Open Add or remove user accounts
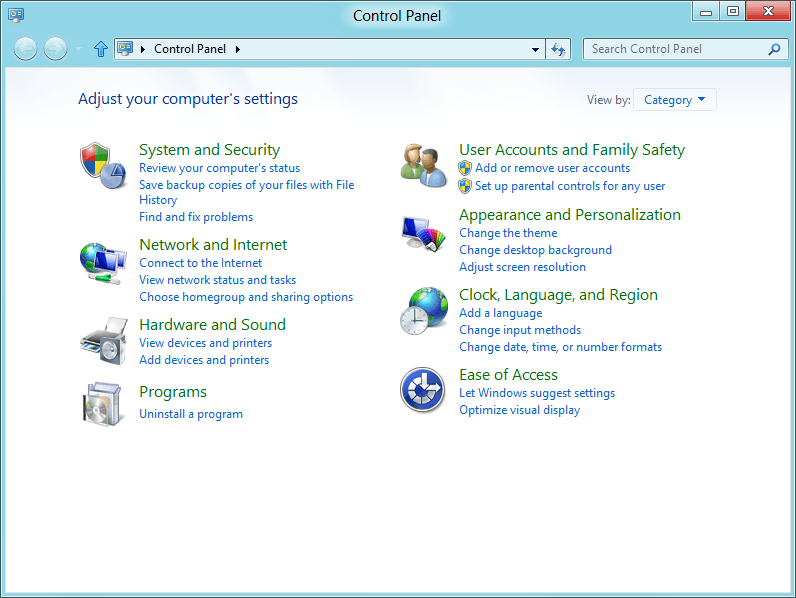The image size is (796, 598). (x=552, y=168)
